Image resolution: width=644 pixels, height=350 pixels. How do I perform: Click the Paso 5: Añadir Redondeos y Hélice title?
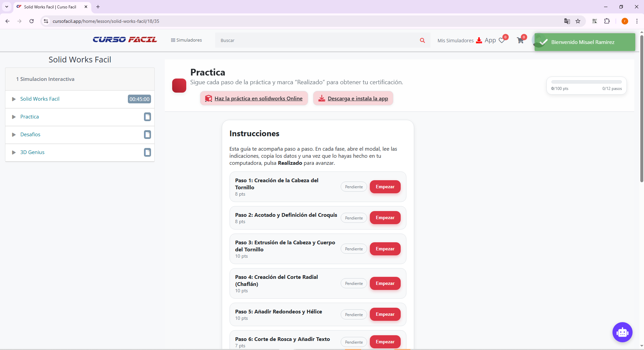pos(279,312)
